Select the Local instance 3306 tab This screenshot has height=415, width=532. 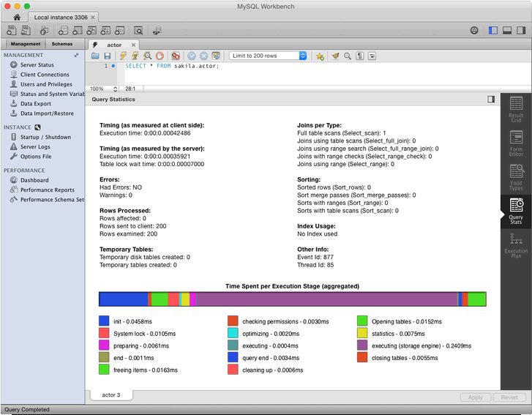[x=61, y=18]
